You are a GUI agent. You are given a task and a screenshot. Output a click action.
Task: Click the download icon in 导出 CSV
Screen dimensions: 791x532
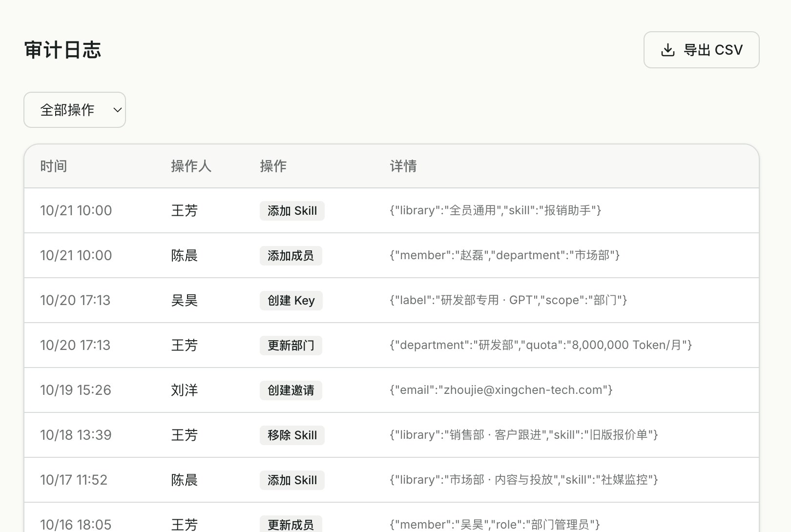(667, 50)
